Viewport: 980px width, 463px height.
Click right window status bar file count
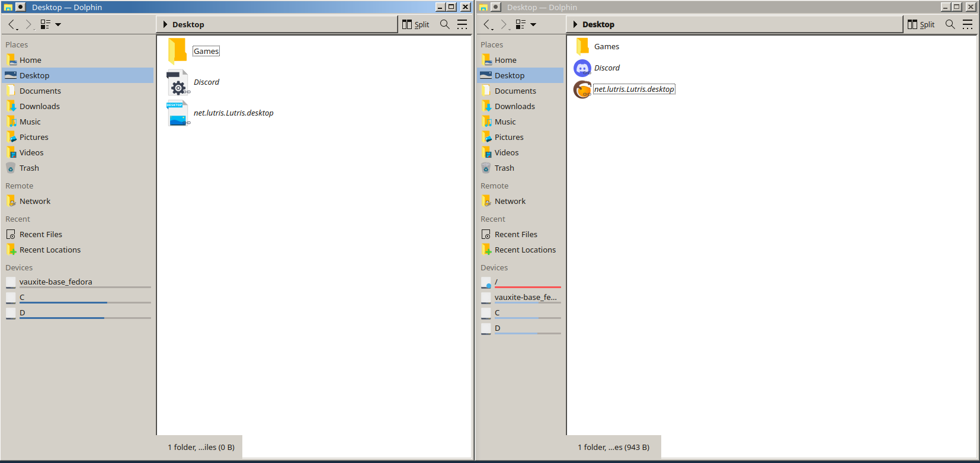(x=613, y=447)
